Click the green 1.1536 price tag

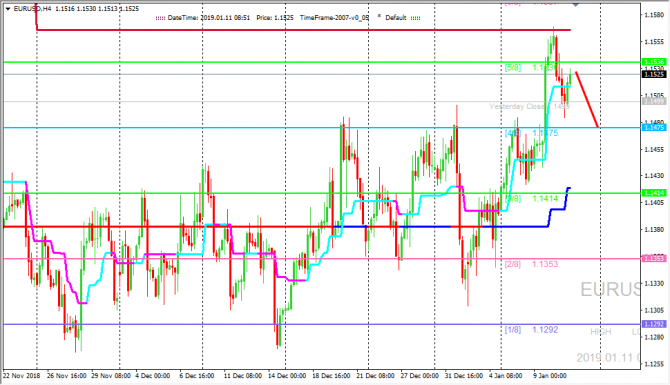coord(654,62)
